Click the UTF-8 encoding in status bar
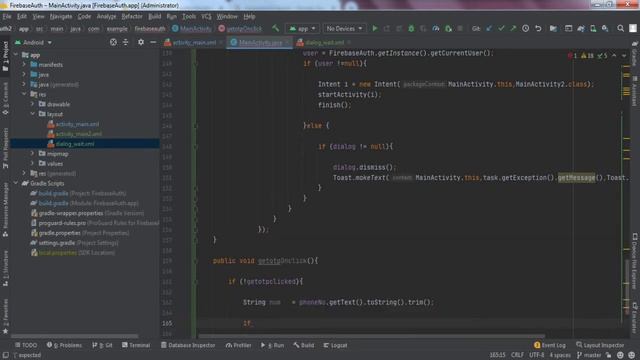Viewport: 640px width, 360px height. [536, 355]
